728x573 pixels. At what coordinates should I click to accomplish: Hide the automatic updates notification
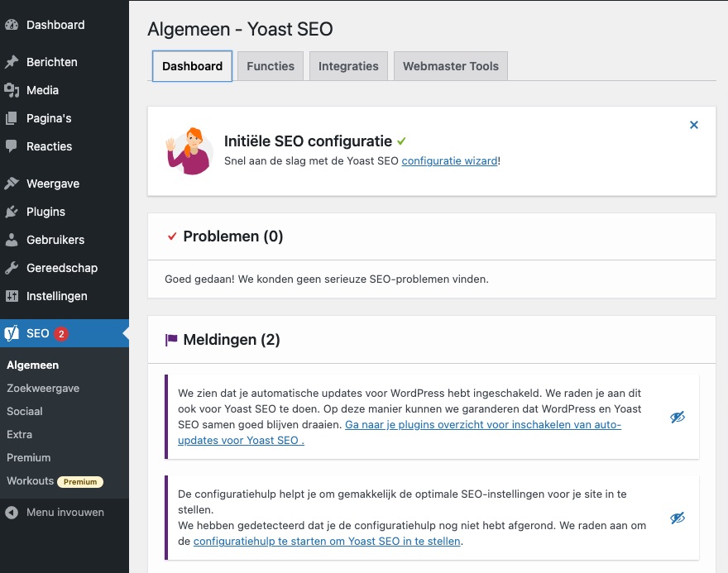coord(678,417)
